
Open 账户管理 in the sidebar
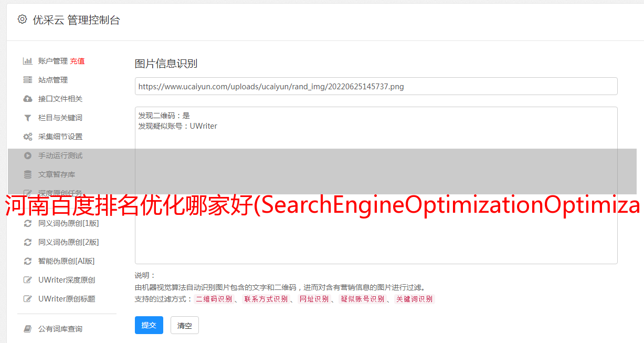click(x=53, y=61)
